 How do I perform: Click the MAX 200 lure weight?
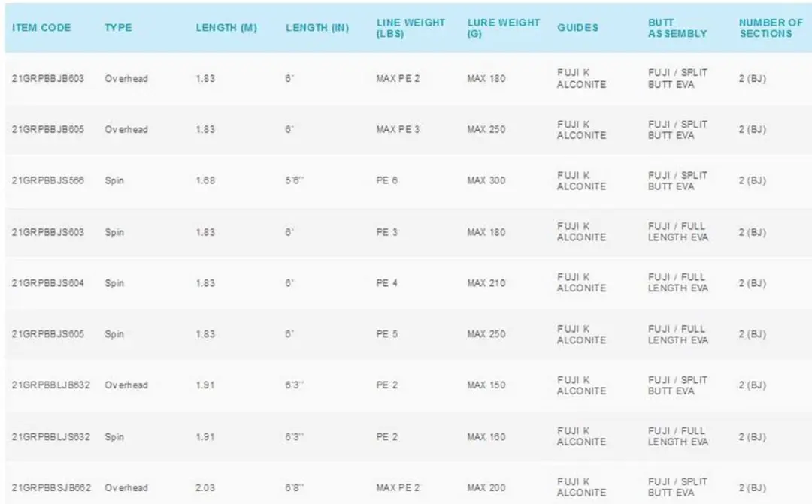tap(486, 487)
